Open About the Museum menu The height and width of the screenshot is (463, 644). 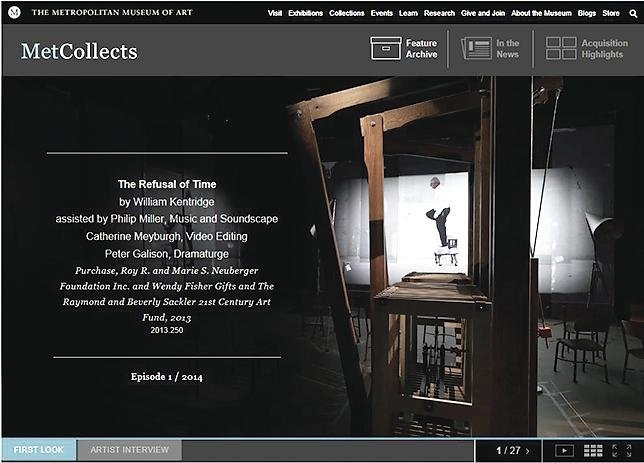point(541,13)
